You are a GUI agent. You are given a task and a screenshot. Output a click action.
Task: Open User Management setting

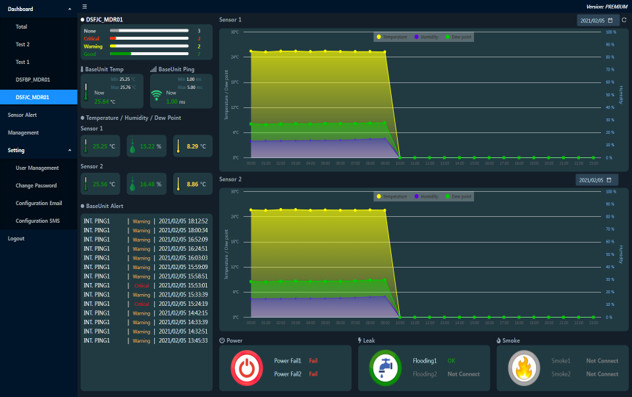pos(39,168)
